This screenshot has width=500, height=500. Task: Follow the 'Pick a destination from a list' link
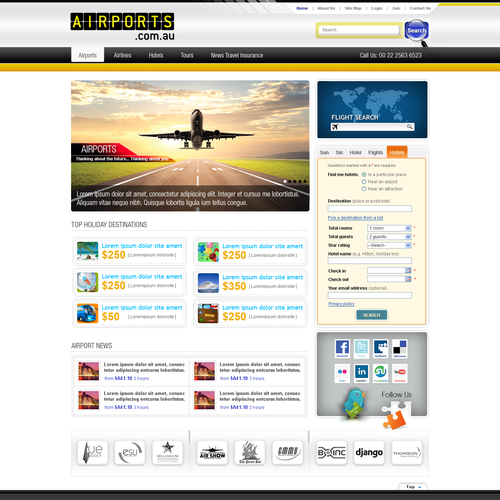(x=355, y=218)
